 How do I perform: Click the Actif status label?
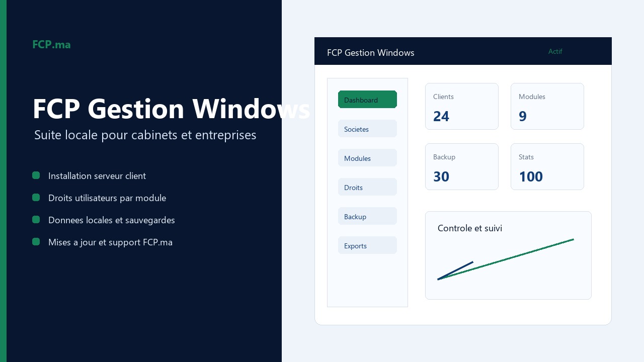[555, 51]
